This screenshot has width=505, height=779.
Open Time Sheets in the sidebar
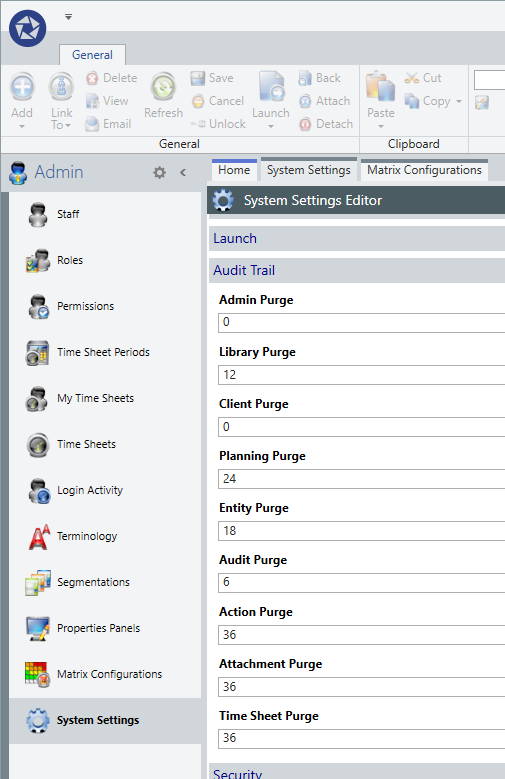[x=105, y=444]
